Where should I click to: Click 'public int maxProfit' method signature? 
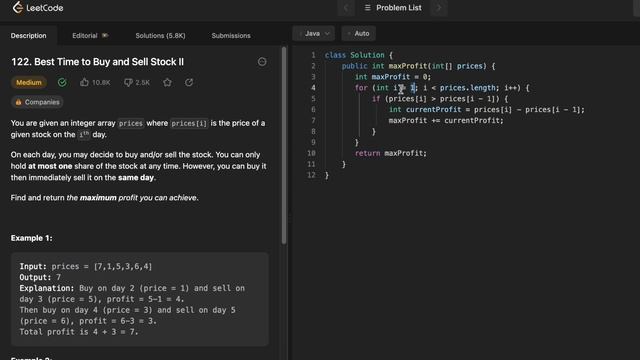[x=418, y=66]
